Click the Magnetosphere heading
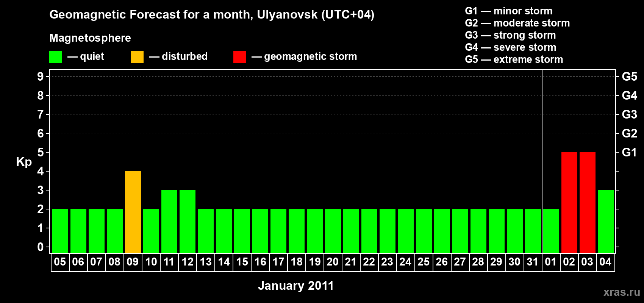The image size is (644, 303). pyautogui.click(x=90, y=38)
